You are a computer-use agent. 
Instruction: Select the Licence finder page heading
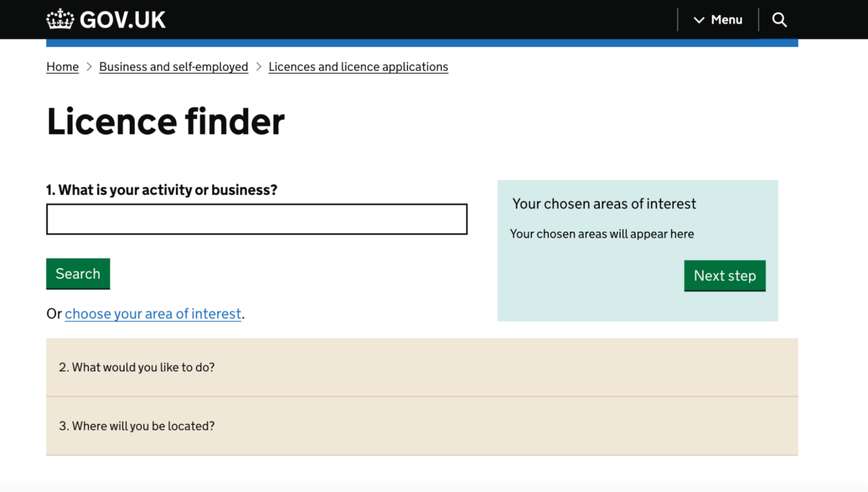point(165,121)
